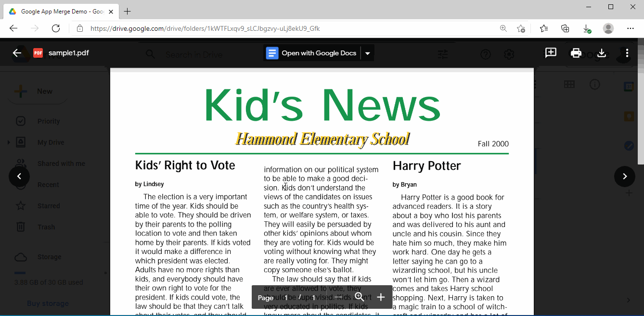Screen dimensions: 644x316
Task: Open the More actions three-dot menu in preview
Action: tap(627, 53)
